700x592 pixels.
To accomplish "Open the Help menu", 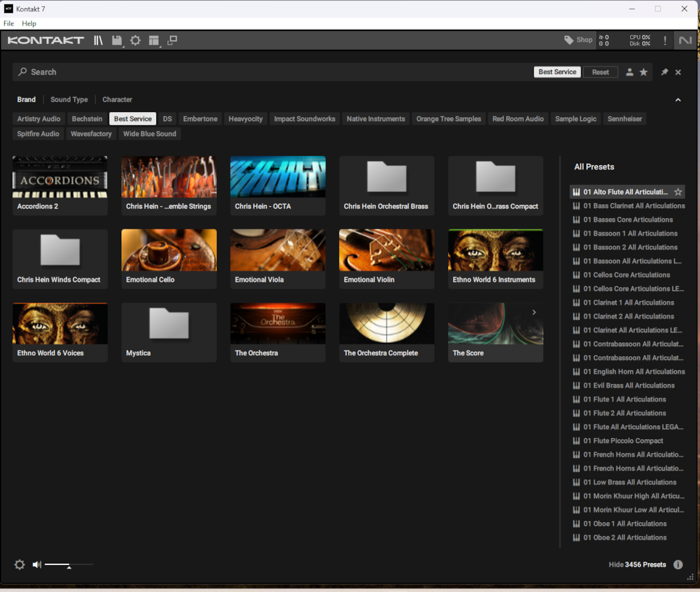I will pyautogui.click(x=29, y=23).
